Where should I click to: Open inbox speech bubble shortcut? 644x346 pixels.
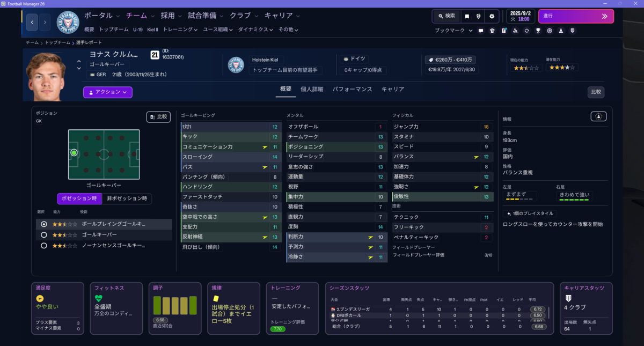coord(481,31)
